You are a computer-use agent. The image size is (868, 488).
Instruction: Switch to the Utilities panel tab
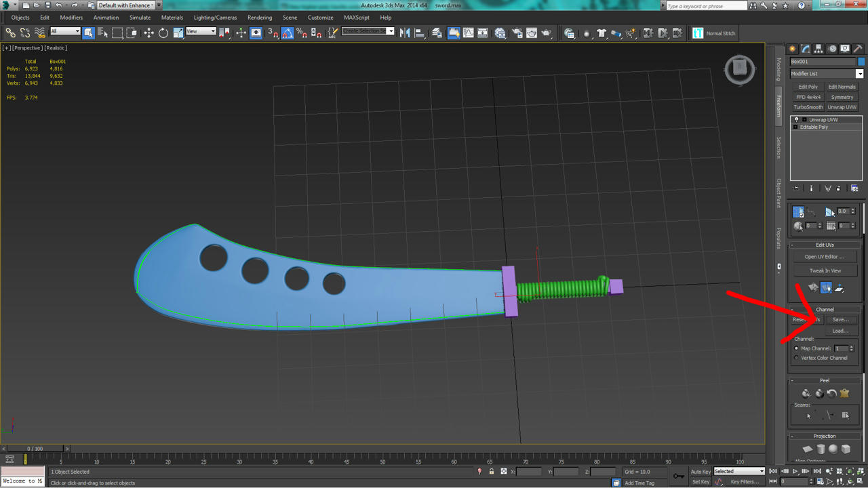click(858, 49)
